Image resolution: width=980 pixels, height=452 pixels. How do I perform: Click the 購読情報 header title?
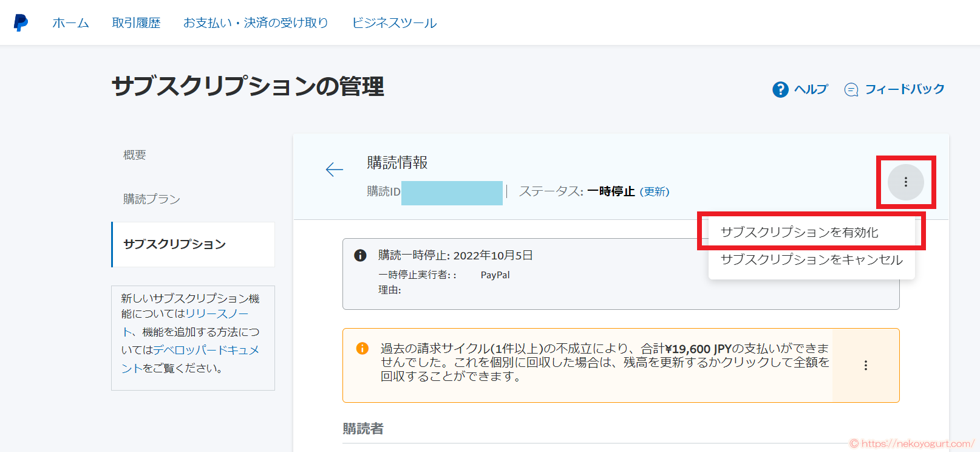(x=397, y=163)
